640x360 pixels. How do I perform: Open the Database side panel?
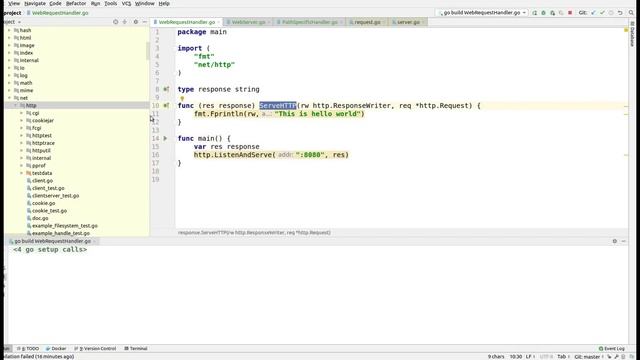click(x=632, y=34)
